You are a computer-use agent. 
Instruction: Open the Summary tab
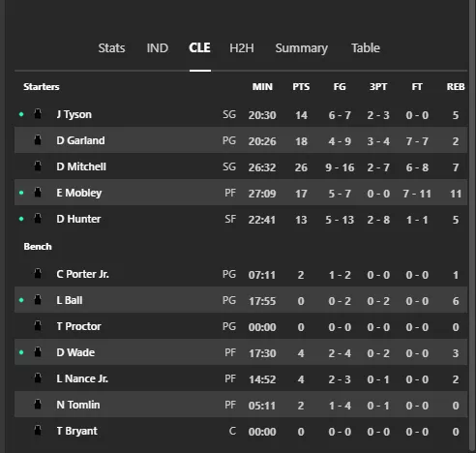click(x=302, y=48)
